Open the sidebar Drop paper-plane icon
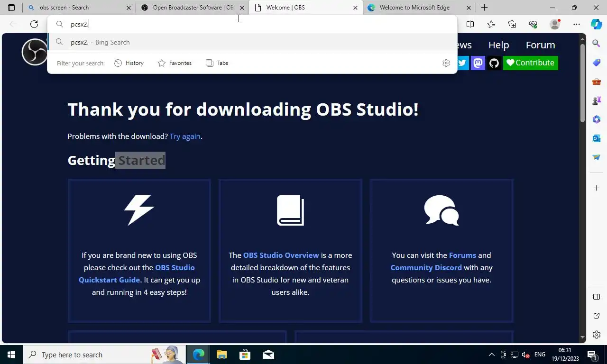 click(597, 157)
